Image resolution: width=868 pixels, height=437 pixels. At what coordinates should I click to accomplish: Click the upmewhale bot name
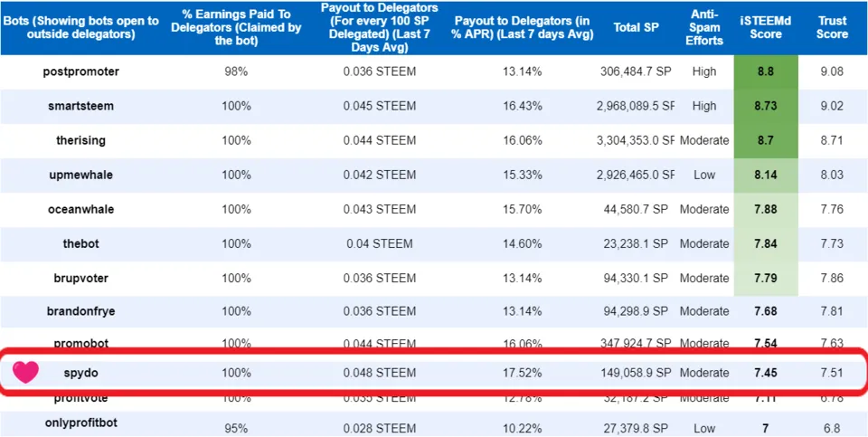[x=80, y=175]
